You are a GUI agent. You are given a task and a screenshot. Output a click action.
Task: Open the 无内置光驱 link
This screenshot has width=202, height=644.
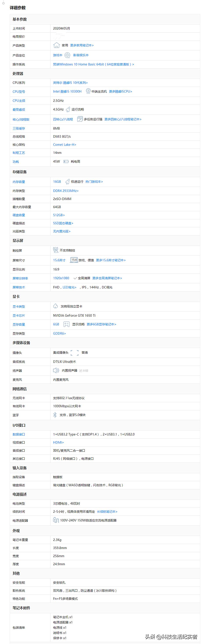coord(62,232)
